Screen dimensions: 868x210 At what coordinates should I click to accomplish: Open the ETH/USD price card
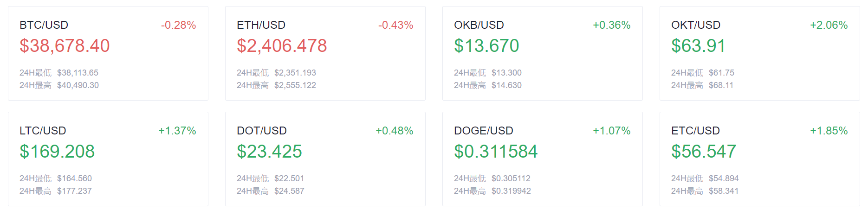click(x=325, y=53)
